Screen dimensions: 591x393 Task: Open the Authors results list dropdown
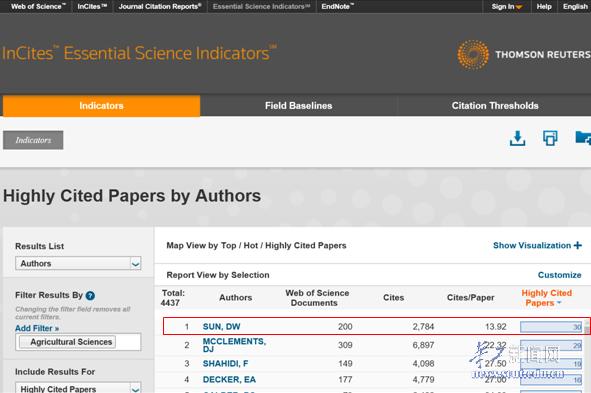tap(78, 263)
